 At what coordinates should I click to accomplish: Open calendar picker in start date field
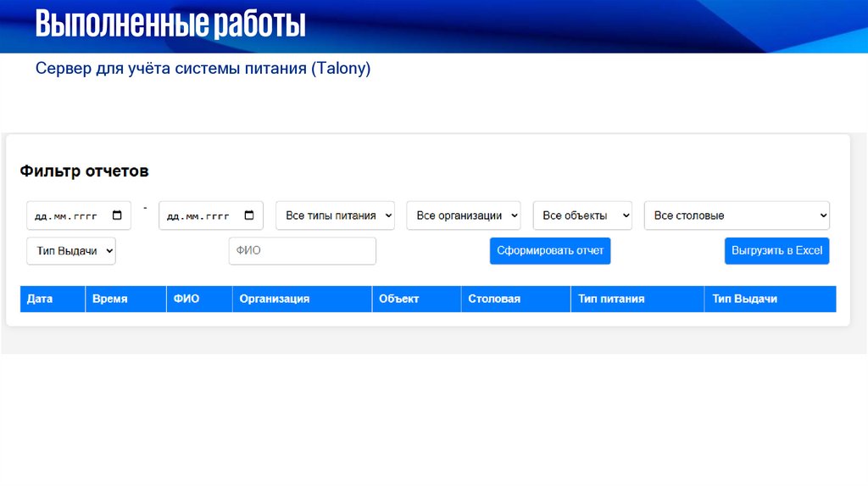[117, 215]
